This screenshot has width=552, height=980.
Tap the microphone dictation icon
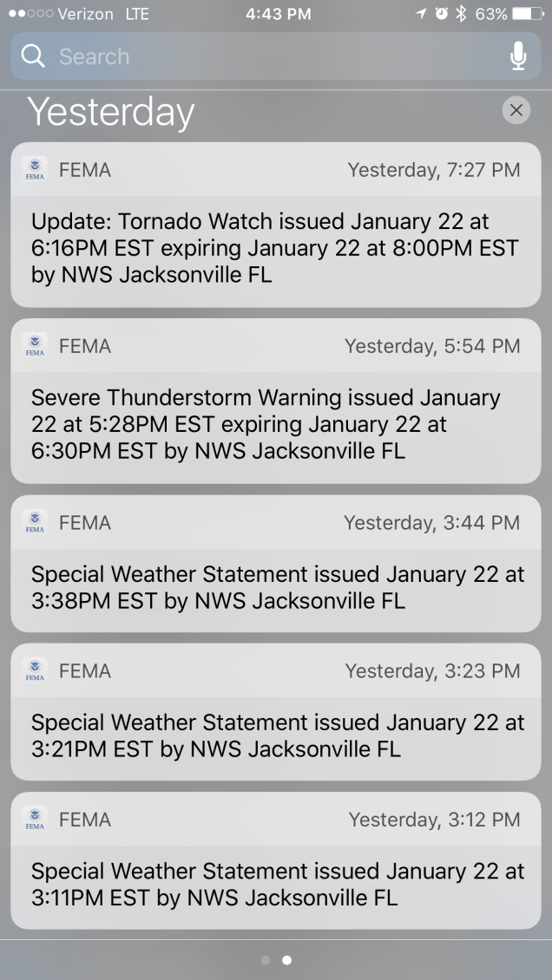(518, 56)
